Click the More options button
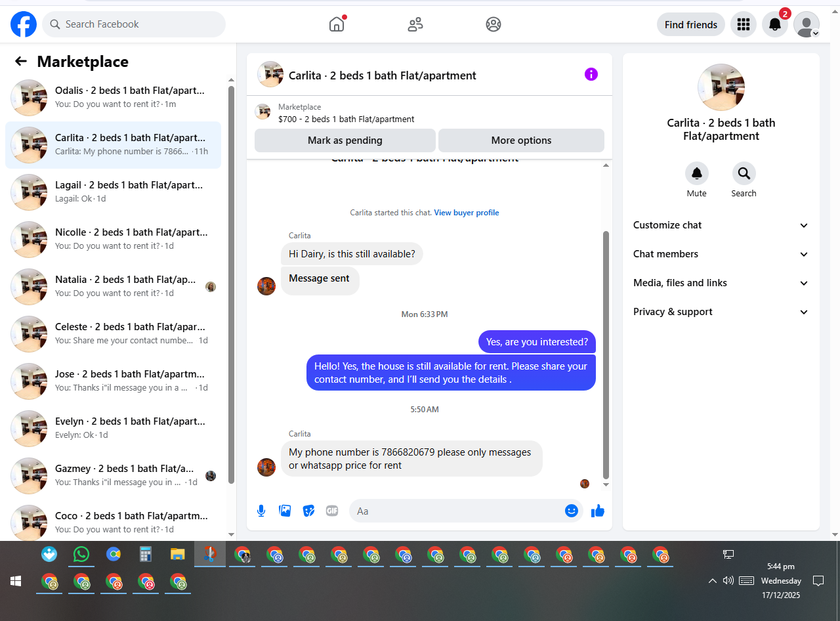This screenshot has width=840, height=621. tap(521, 140)
